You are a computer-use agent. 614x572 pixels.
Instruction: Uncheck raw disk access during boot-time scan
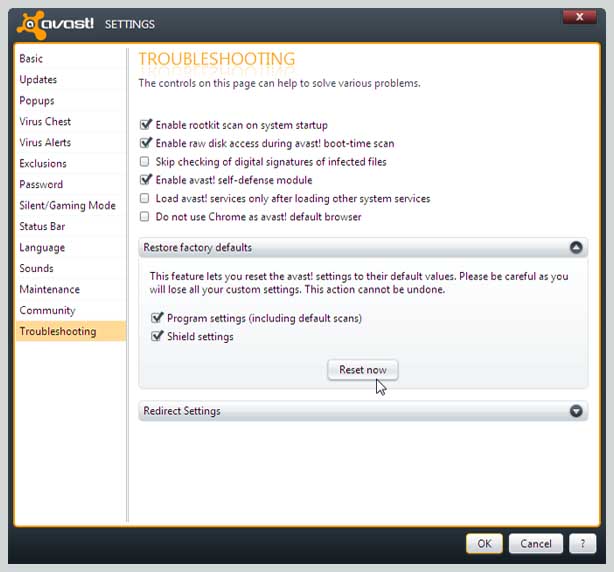(x=145, y=143)
